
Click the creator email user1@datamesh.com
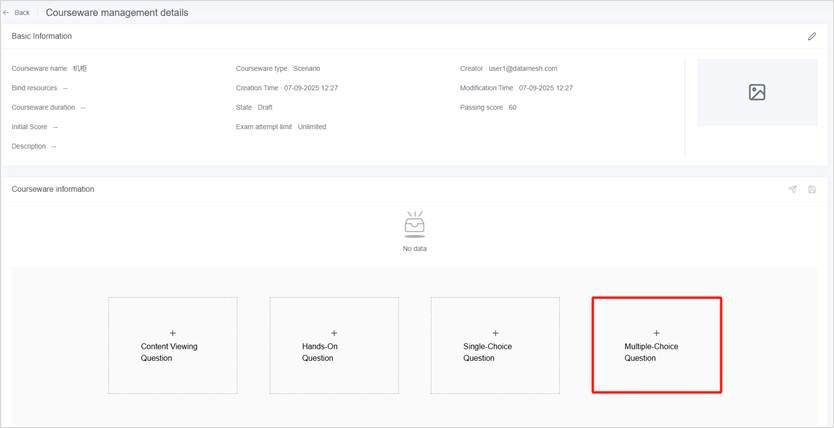click(x=522, y=69)
